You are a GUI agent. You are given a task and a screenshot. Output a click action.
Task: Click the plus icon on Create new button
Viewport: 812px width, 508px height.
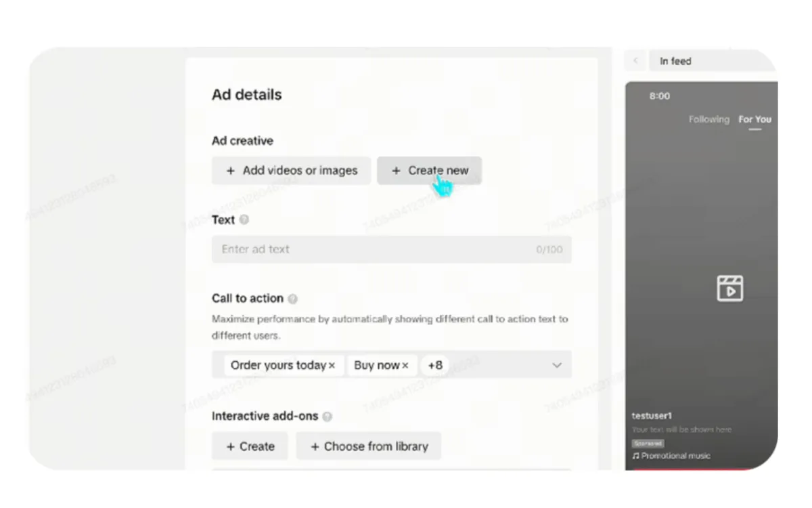(x=397, y=171)
